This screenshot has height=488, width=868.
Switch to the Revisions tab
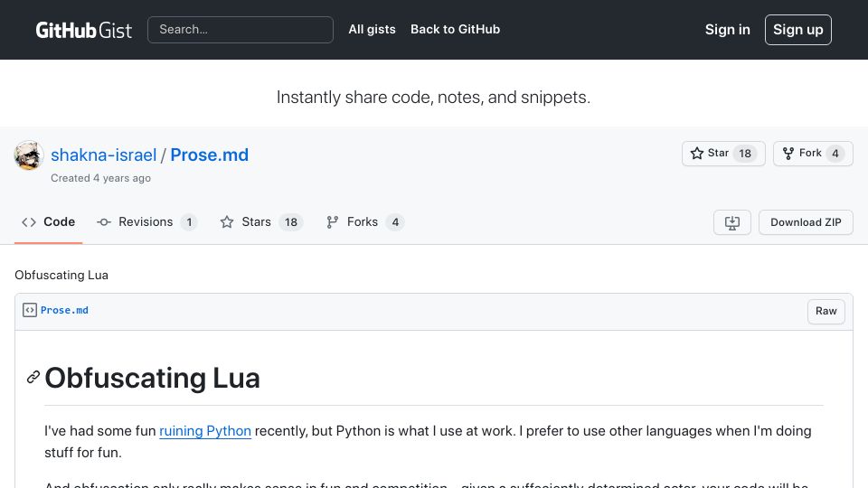click(146, 222)
